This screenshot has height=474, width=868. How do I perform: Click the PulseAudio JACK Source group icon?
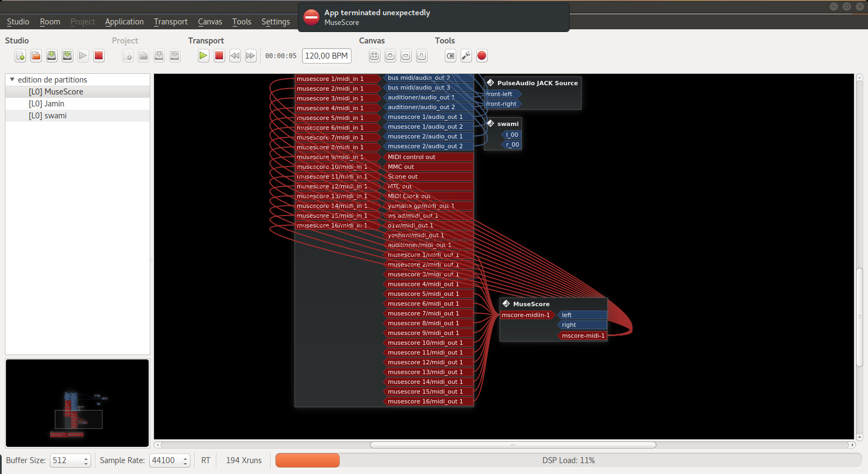point(490,83)
